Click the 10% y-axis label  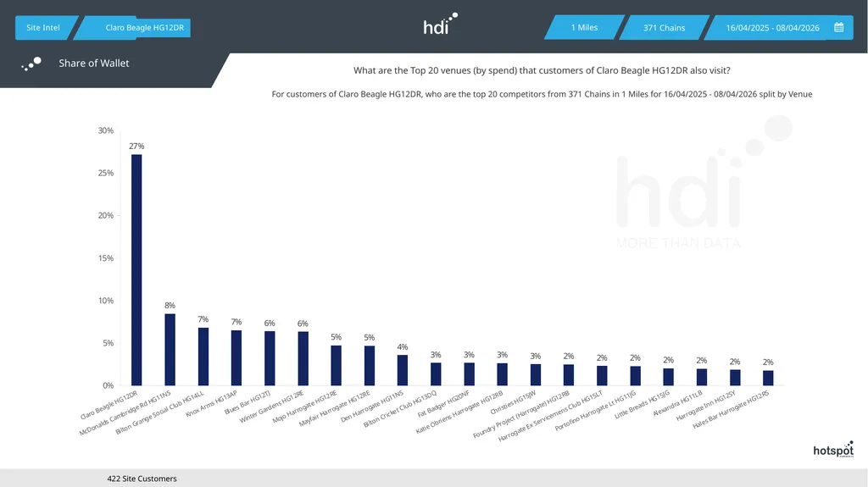[x=106, y=301]
